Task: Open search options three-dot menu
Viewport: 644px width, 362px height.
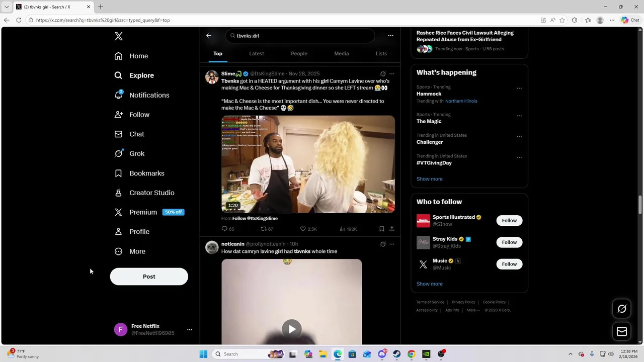Action: tap(390, 36)
